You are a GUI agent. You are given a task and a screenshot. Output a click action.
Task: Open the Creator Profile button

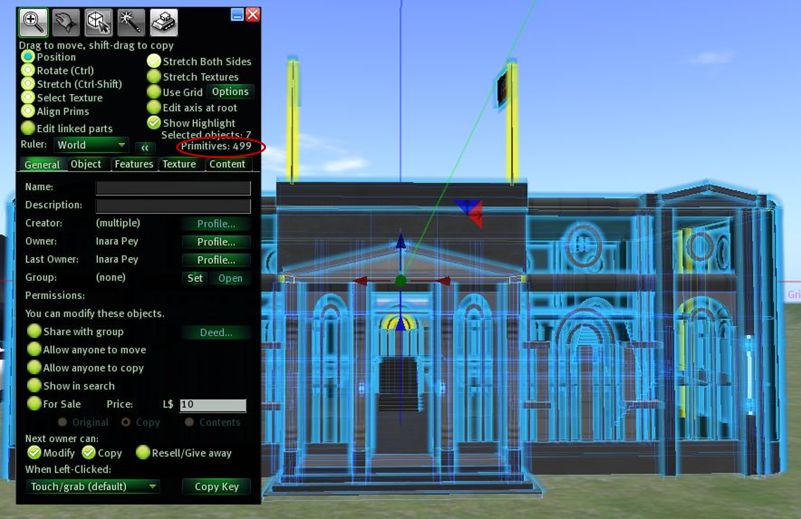(216, 224)
